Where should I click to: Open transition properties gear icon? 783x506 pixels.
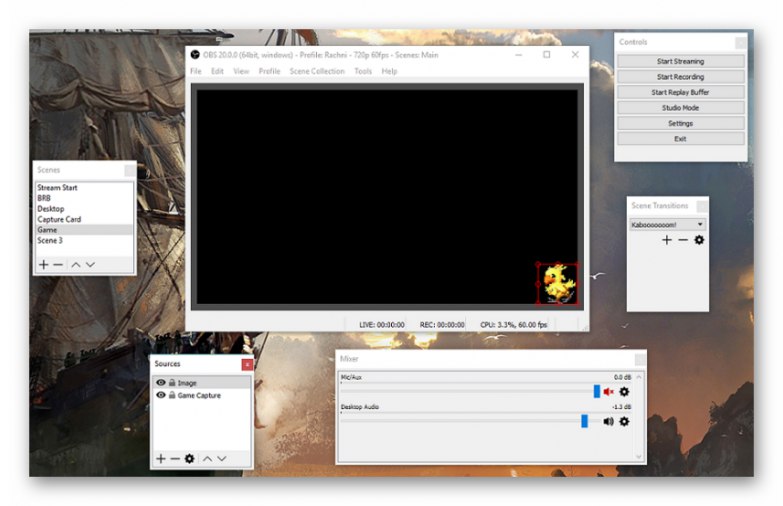coord(699,240)
